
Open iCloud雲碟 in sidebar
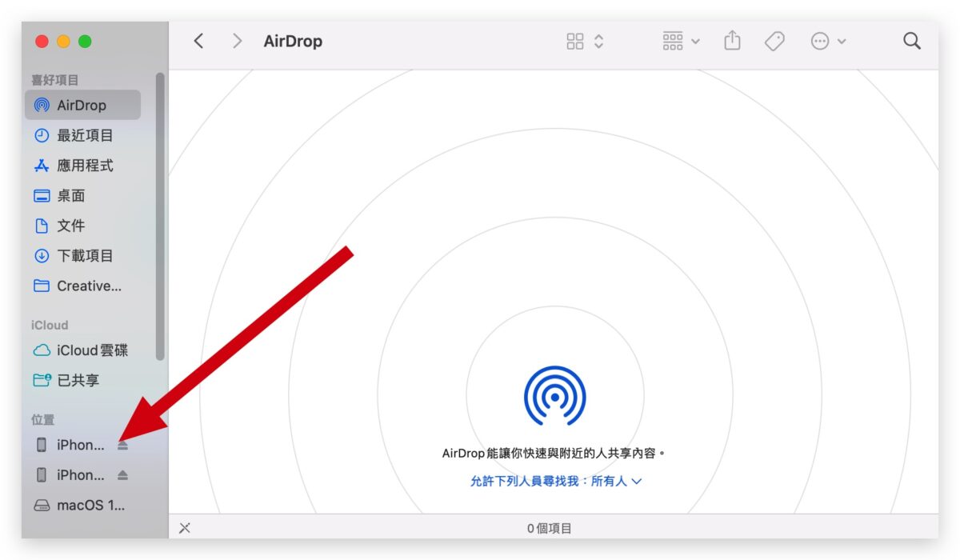(x=83, y=350)
